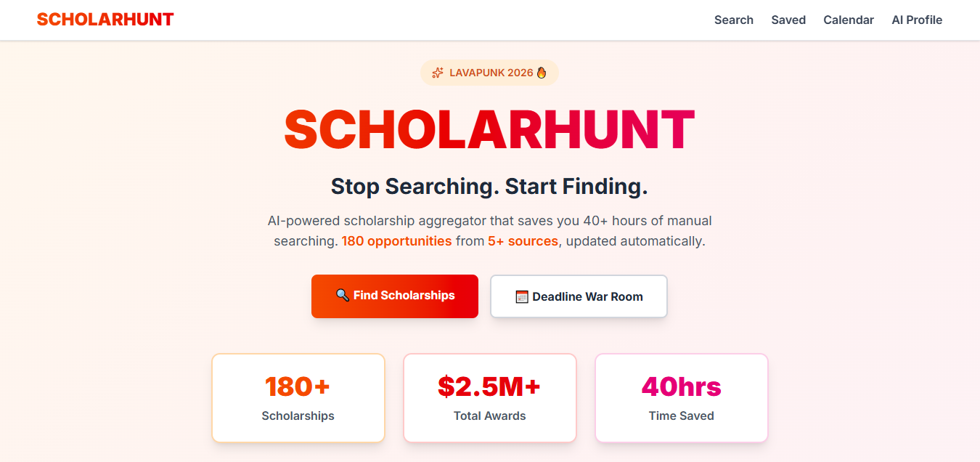Click the calendar icon on Deadline War Room
This screenshot has height=462, width=980.
click(521, 296)
